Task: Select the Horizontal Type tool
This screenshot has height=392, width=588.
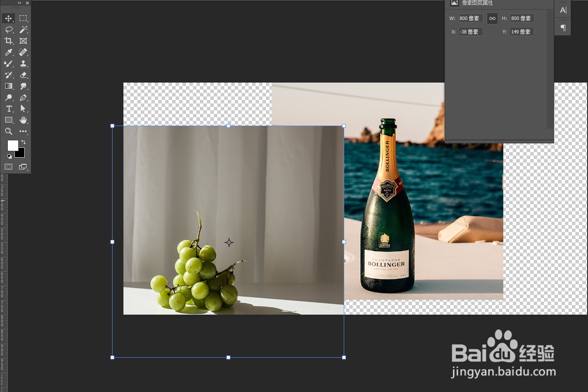Action: (9, 109)
